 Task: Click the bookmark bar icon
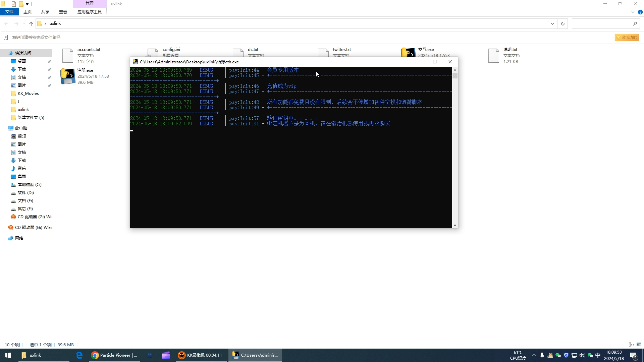click(x=5, y=37)
